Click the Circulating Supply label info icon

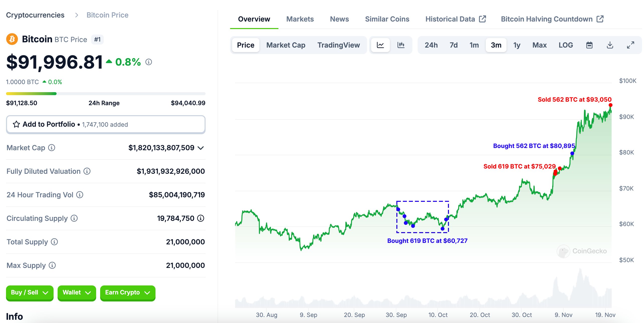pos(74,218)
